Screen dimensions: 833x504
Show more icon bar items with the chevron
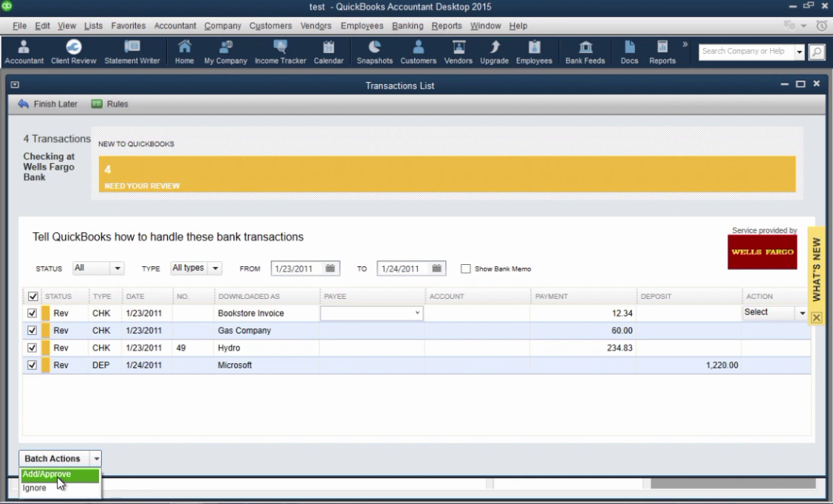(685, 44)
